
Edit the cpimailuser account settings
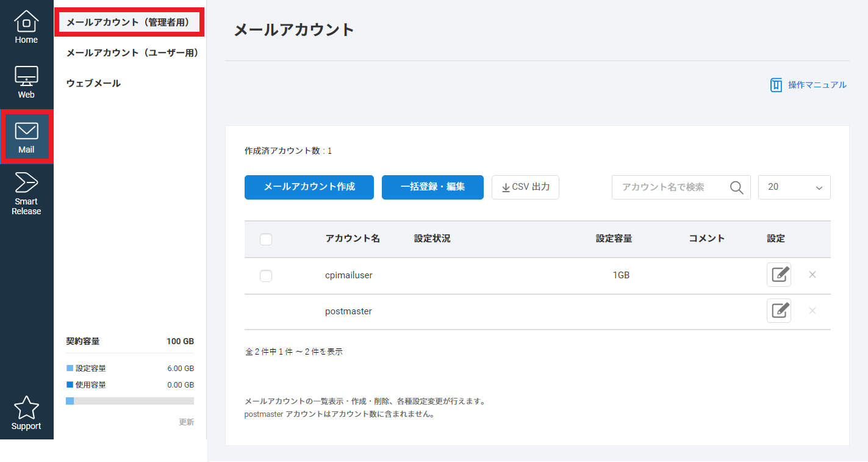(778, 275)
